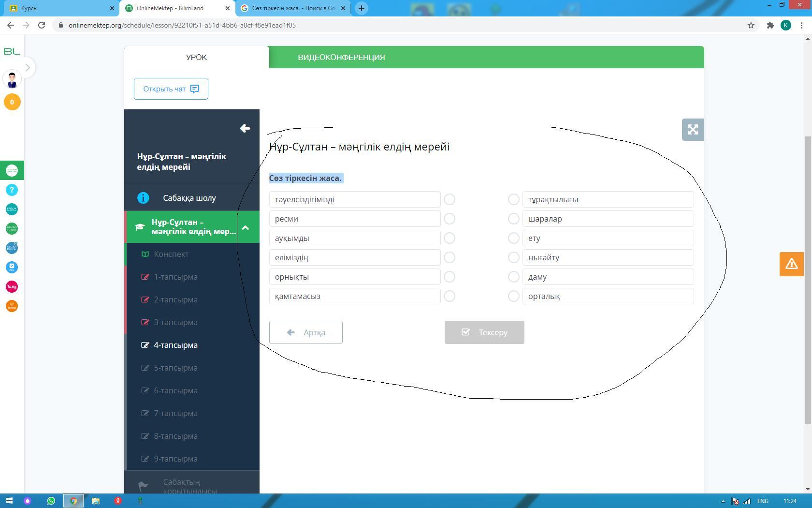Click the fullscreen expand icon
This screenshot has height=508, width=812.
(693, 130)
